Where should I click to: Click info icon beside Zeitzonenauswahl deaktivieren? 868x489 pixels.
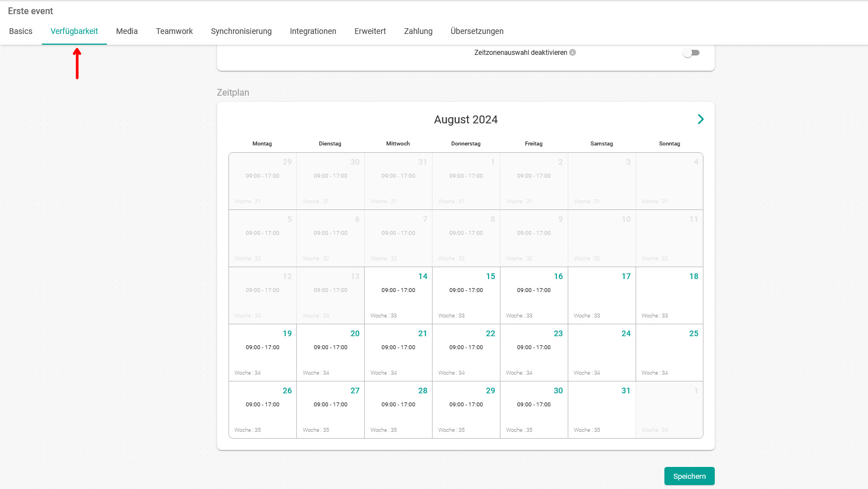click(x=573, y=53)
